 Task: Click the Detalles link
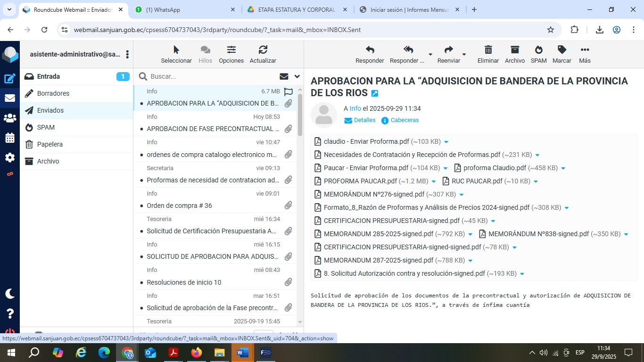coord(364,120)
